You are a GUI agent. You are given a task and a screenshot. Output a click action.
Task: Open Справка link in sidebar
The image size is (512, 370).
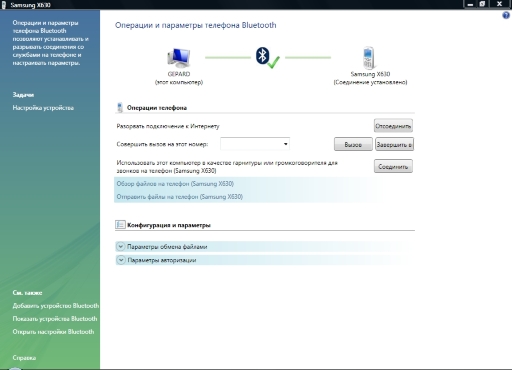point(24,358)
